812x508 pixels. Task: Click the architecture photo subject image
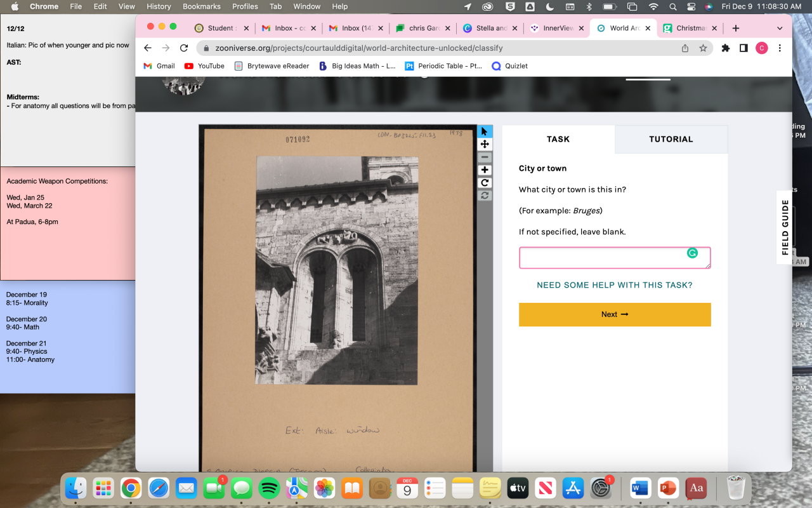point(337,270)
